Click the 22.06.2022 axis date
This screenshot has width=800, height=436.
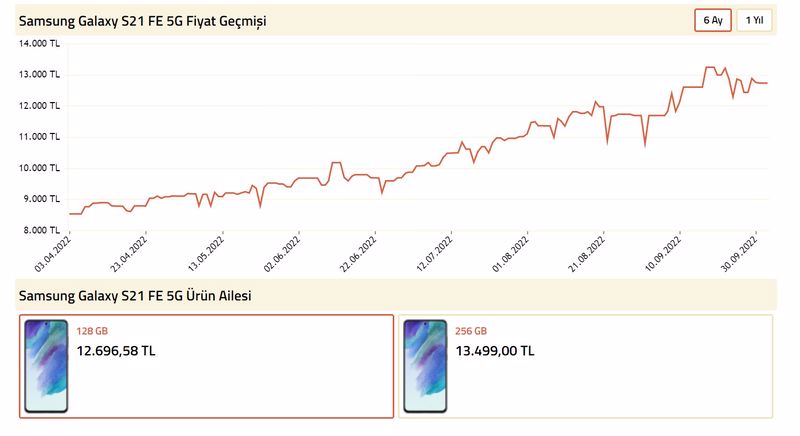point(358,254)
